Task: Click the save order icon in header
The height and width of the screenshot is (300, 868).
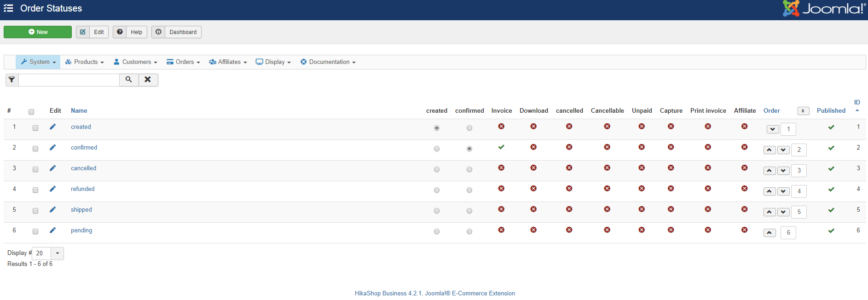Action: [803, 111]
